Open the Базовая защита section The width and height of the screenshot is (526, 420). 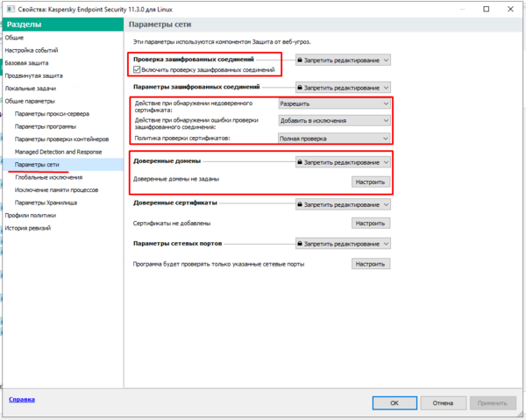(26, 63)
